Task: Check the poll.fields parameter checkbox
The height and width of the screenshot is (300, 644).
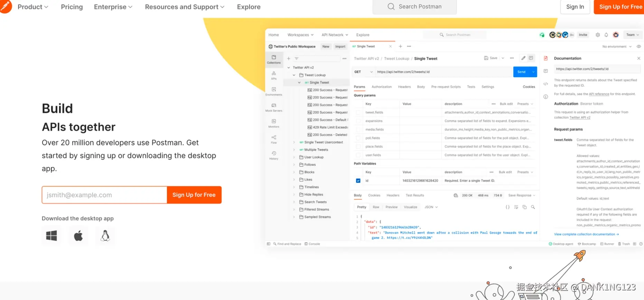Action: (358, 138)
